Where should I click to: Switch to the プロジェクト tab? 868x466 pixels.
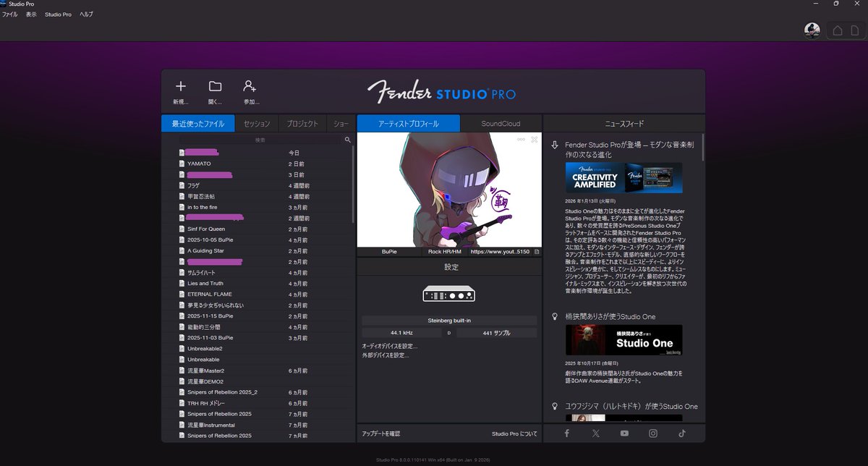pyautogui.click(x=302, y=124)
